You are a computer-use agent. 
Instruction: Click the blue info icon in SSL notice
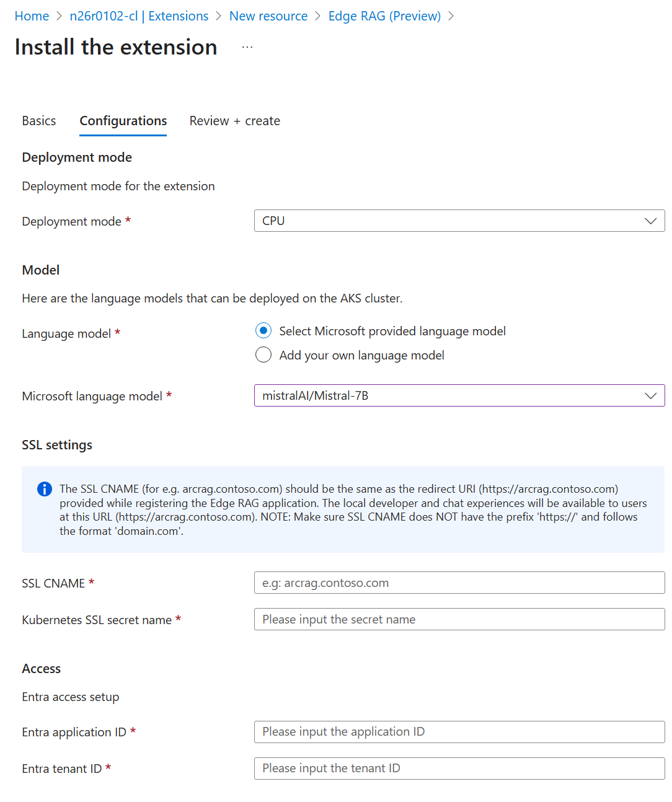point(45,489)
